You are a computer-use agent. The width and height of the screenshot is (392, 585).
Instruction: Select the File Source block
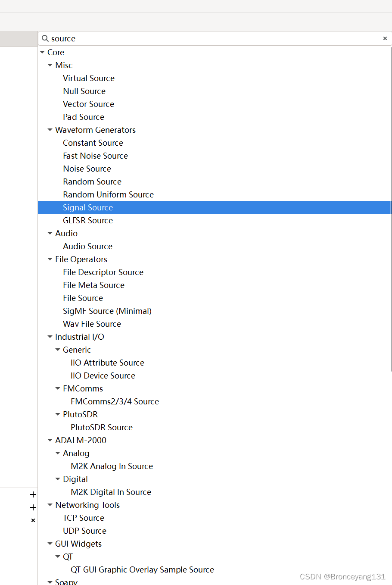(83, 298)
